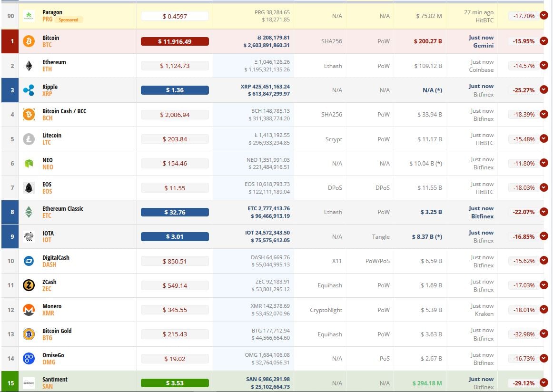This screenshot has height=392, width=553.
Task: Expand the ZCash row's red arrow
Action: pos(544,285)
